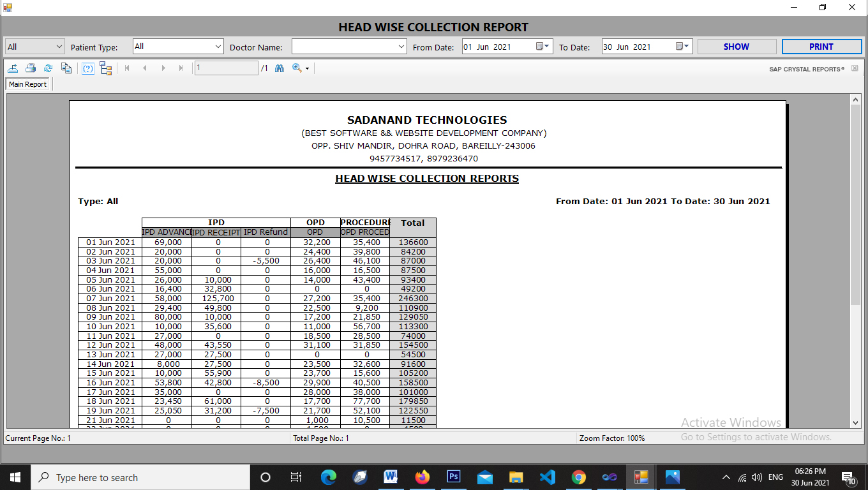Open Mail app from the taskbar

(485, 477)
